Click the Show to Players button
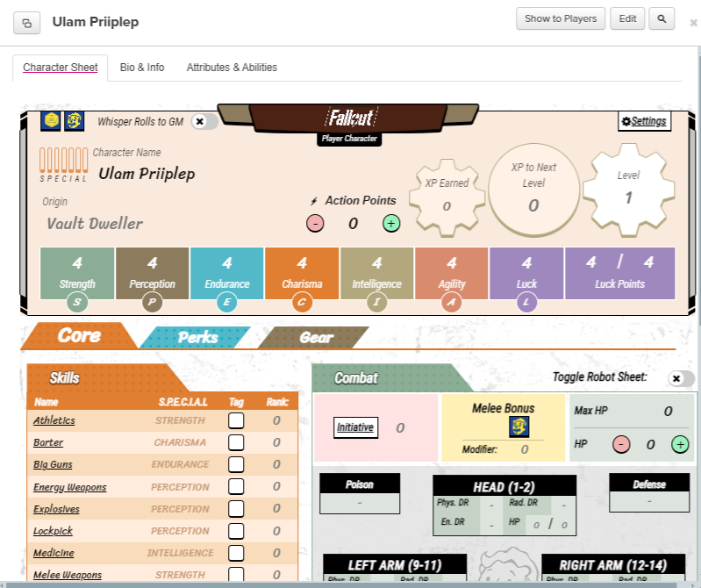The height and width of the screenshot is (588, 701). pos(561,18)
